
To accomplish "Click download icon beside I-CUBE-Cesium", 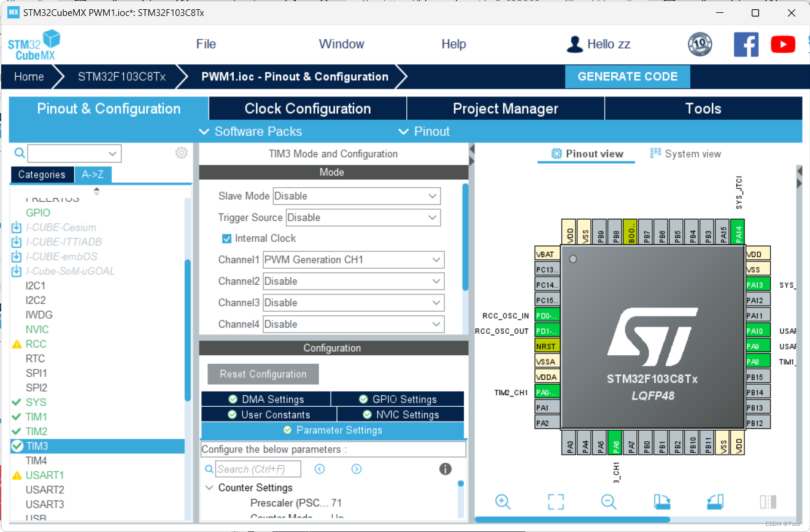I will 17,227.
